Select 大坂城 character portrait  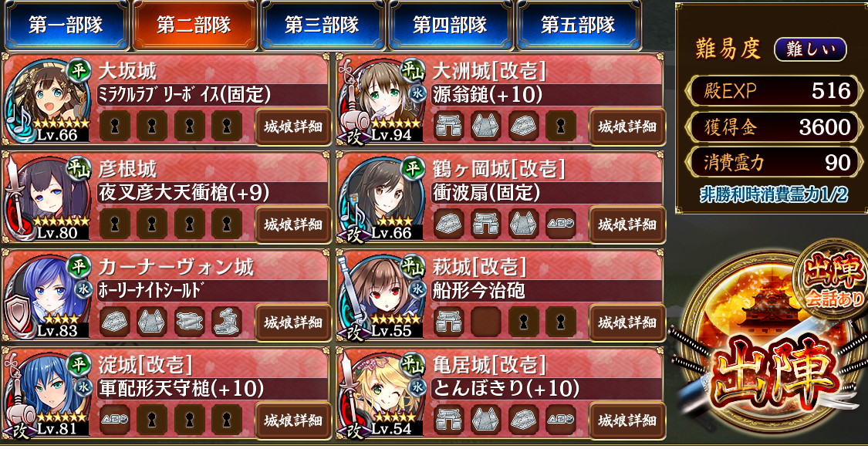(x=47, y=100)
